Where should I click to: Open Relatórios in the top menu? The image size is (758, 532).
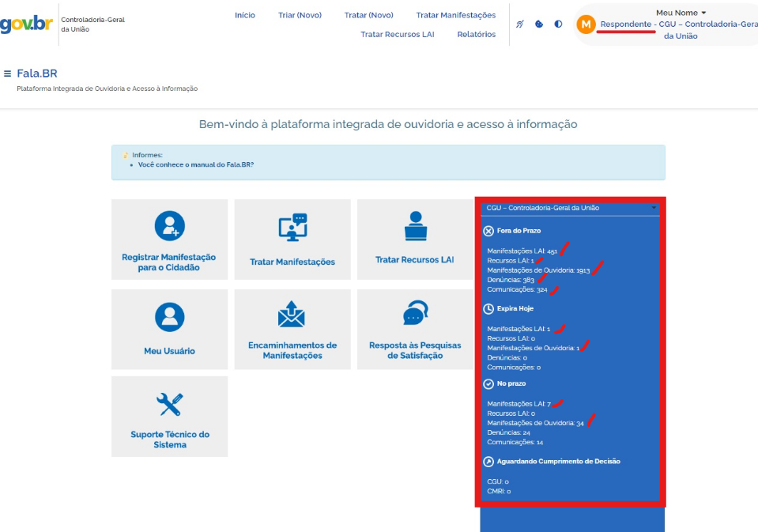click(476, 34)
